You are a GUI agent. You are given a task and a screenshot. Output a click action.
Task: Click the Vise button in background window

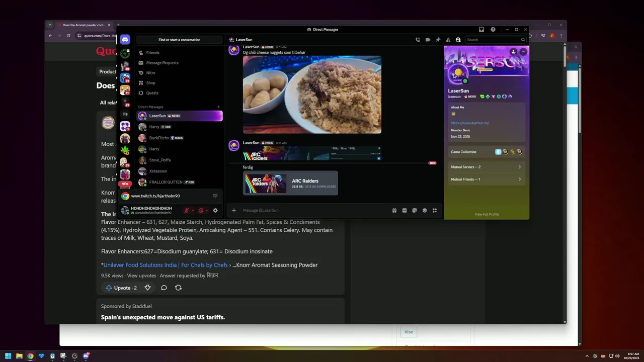[409, 332]
